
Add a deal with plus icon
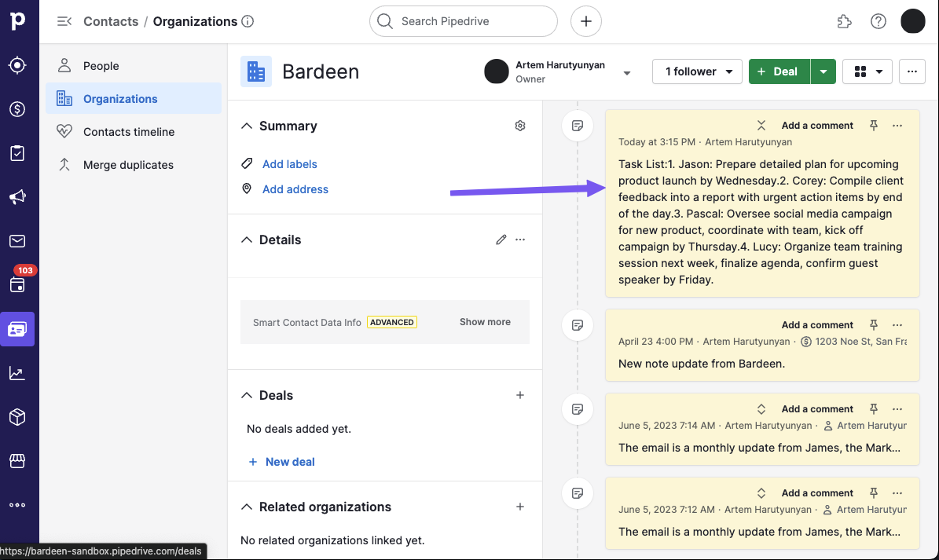pyautogui.click(x=520, y=395)
